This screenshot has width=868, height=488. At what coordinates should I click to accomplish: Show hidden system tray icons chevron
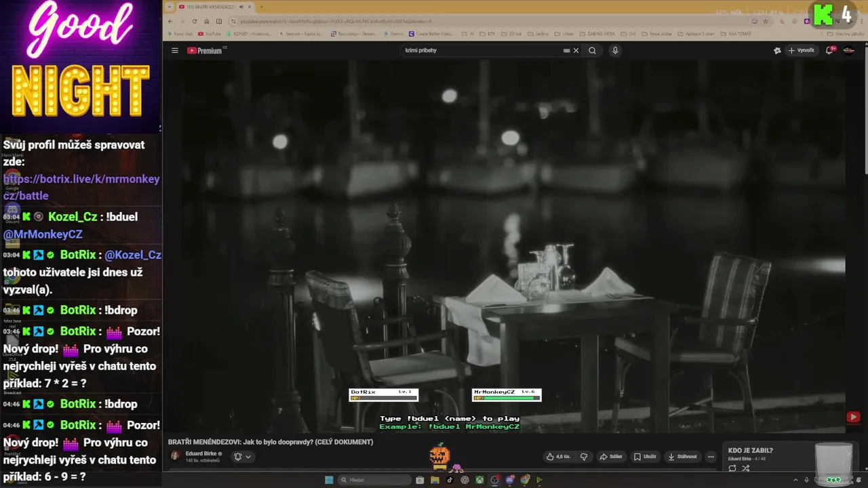point(795,480)
